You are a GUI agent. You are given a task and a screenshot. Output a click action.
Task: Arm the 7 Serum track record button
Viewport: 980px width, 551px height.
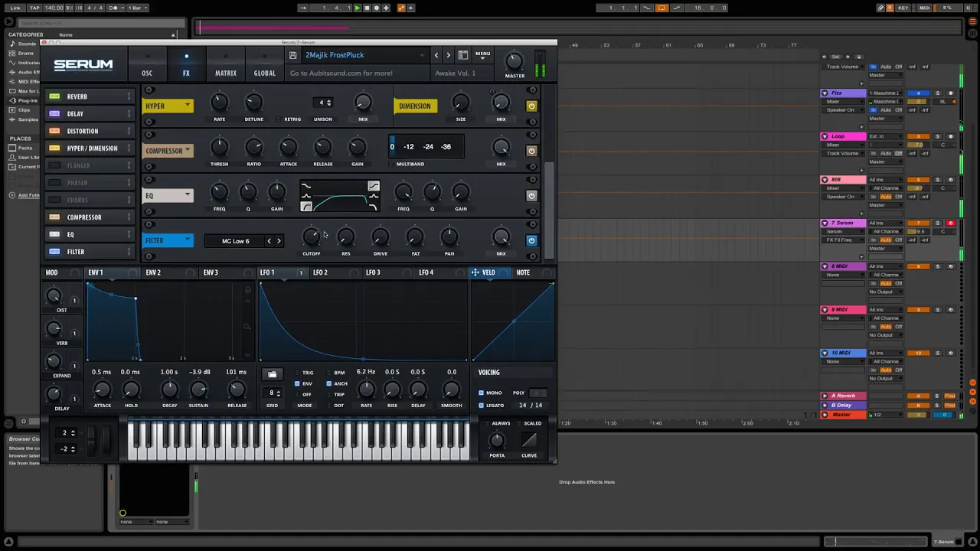point(950,223)
